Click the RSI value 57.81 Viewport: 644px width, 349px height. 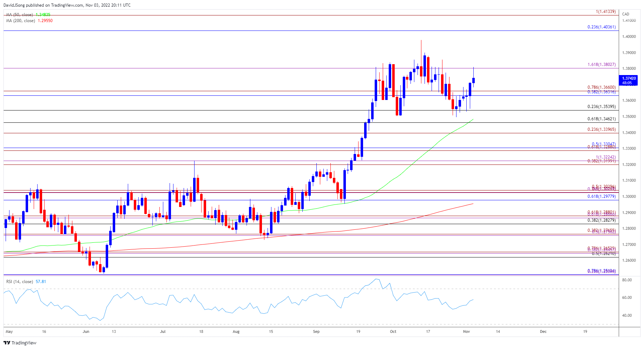41,282
